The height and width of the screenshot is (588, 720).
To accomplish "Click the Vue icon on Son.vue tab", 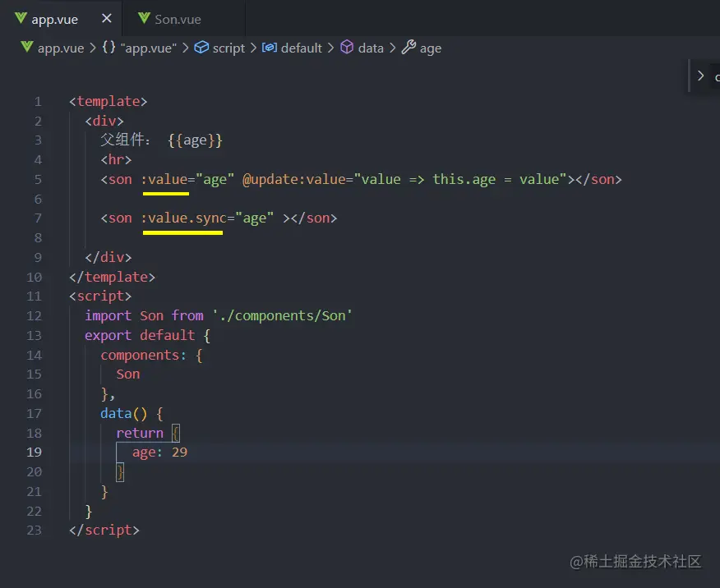I will (144, 18).
